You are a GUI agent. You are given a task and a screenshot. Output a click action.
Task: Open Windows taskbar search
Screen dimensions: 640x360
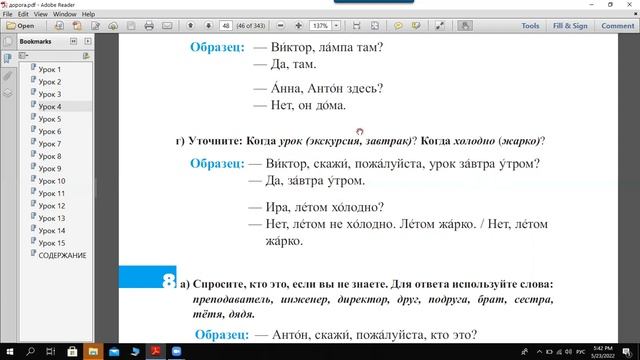click(30, 351)
